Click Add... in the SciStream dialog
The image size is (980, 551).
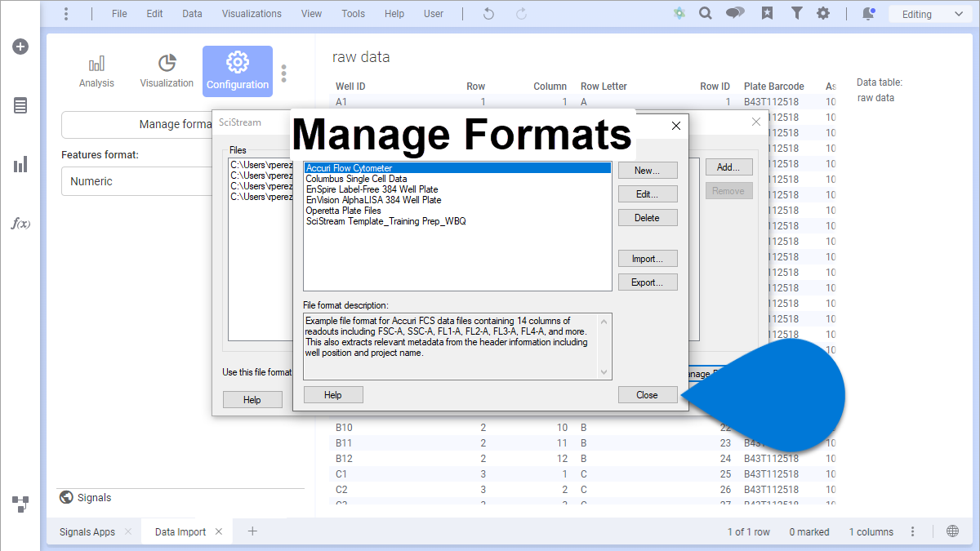click(728, 167)
